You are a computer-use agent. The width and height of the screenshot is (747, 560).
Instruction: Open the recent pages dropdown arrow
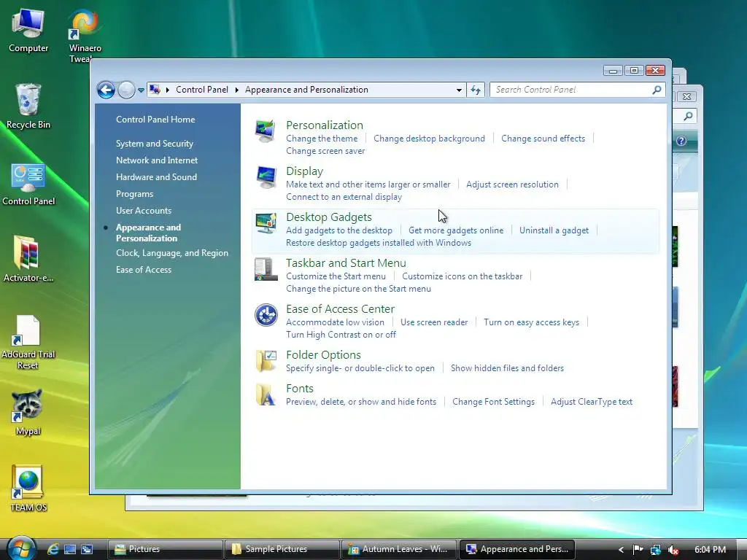pyautogui.click(x=141, y=90)
